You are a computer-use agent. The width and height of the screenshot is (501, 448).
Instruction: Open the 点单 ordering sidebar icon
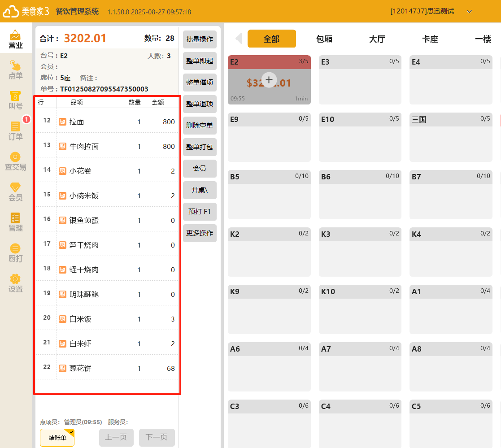click(16, 70)
